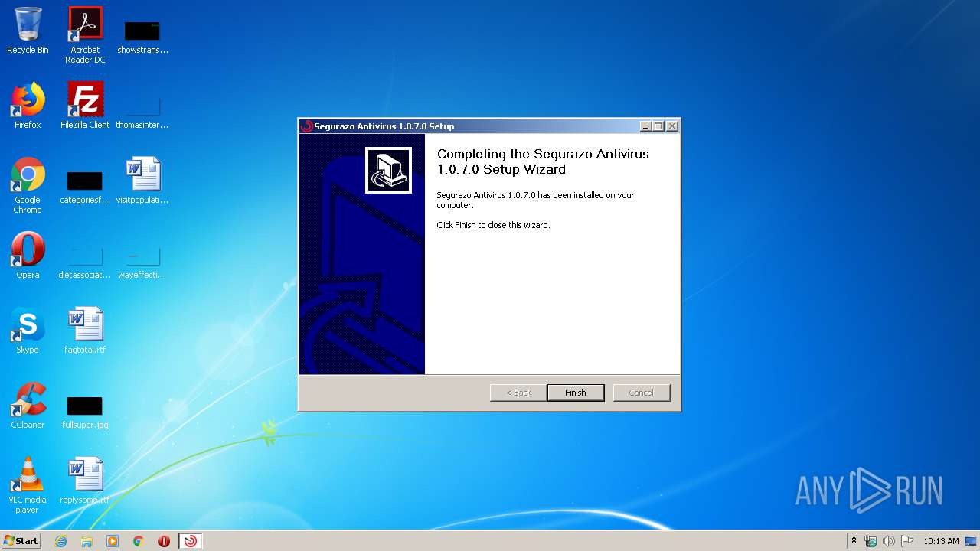Open Google Chrome desktop shortcut

(28, 185)
